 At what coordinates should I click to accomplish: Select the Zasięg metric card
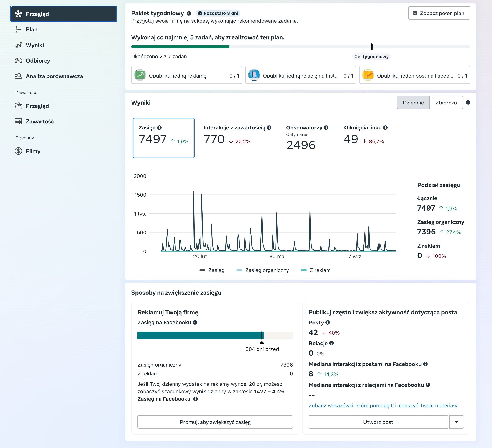[163, 138]
